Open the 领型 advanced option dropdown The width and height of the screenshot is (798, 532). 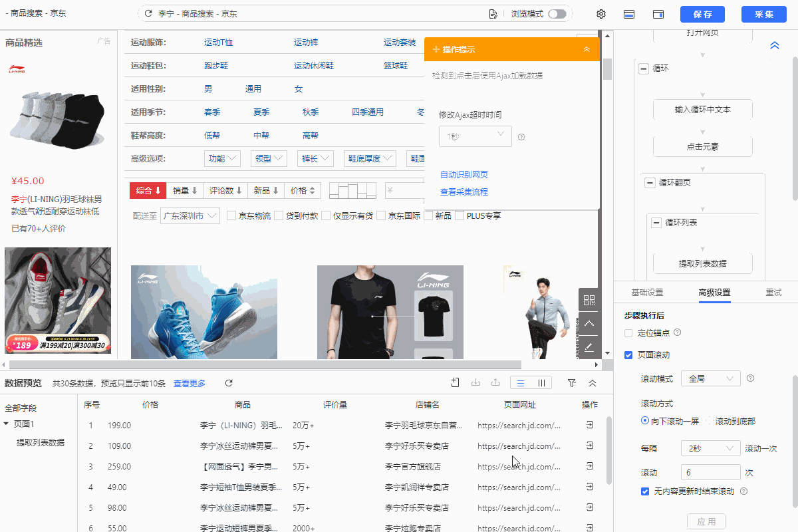[269, 159]
